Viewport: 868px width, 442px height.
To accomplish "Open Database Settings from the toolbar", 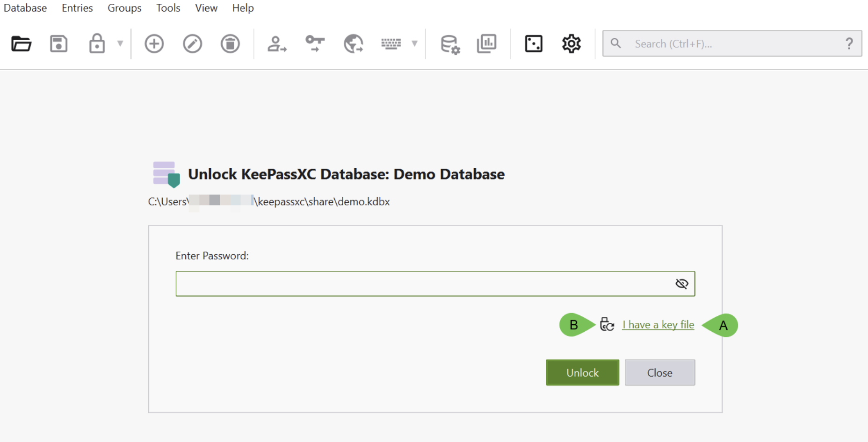I will tap(450, 44).
